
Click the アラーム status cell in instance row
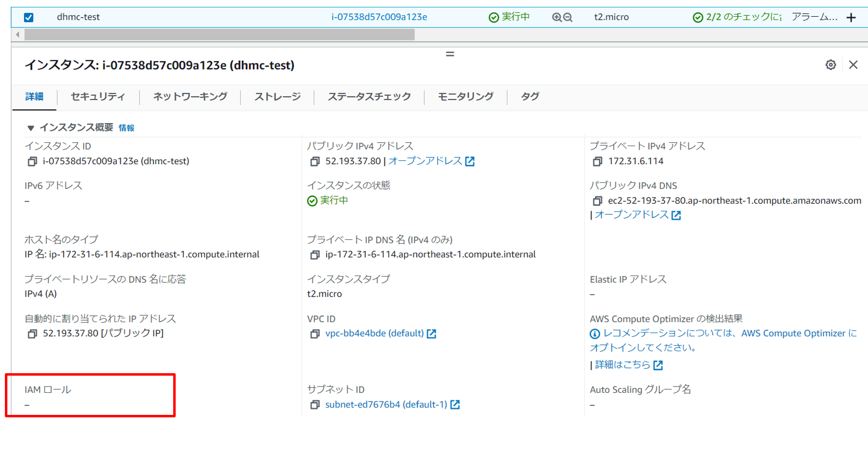click(815, 17)
